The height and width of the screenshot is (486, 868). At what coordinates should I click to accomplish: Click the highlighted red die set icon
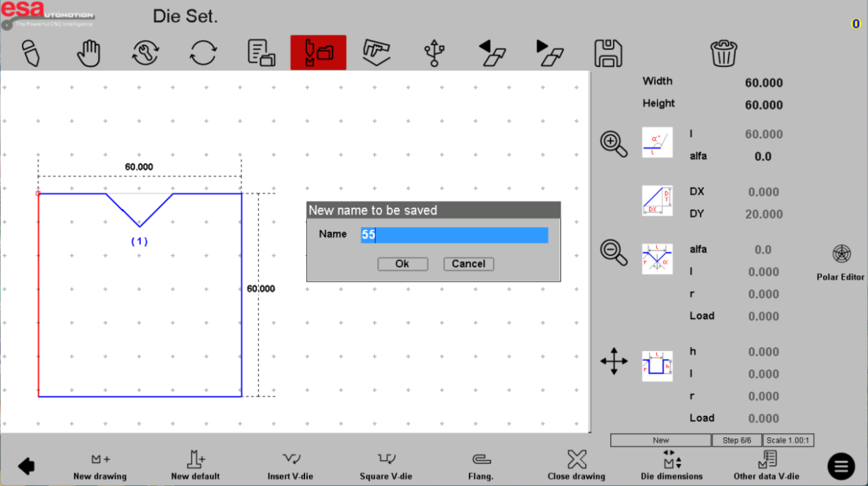coord(318,53)
